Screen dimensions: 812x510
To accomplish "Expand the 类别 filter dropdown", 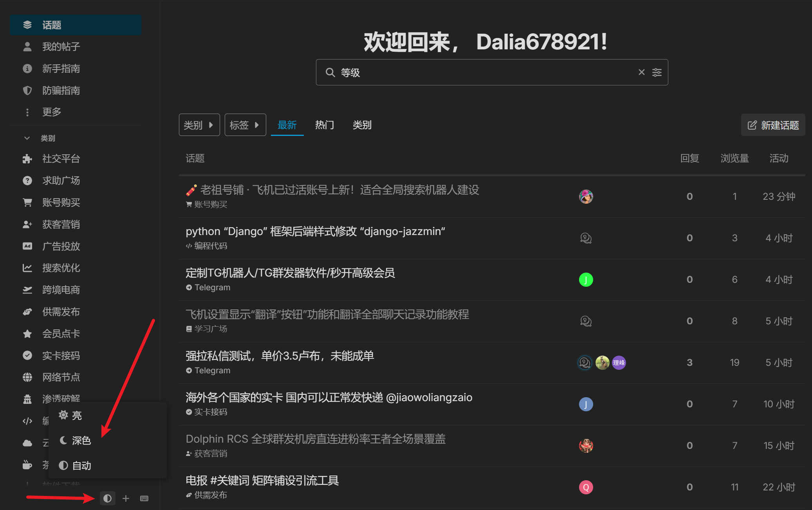I will (199, 125).
